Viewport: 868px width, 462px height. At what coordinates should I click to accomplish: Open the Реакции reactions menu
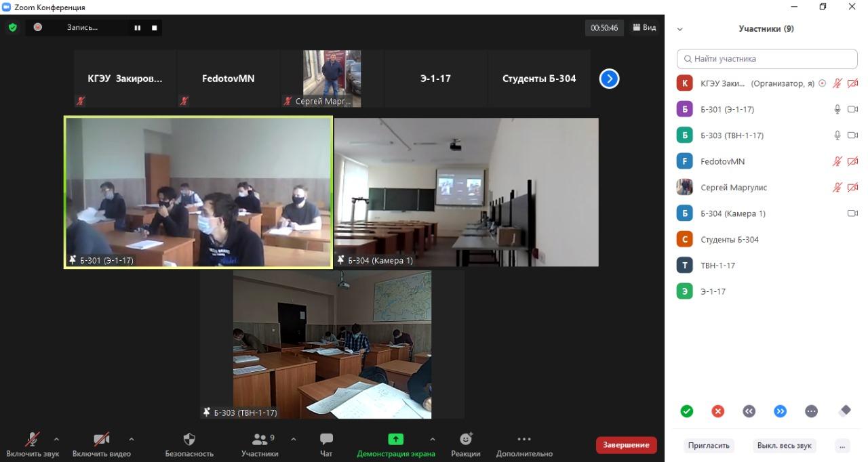pyautogui.click(x=465, y=444)
